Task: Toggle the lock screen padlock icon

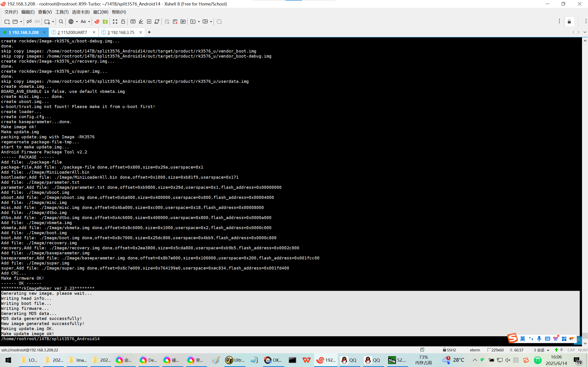Action: click(123, 22)
